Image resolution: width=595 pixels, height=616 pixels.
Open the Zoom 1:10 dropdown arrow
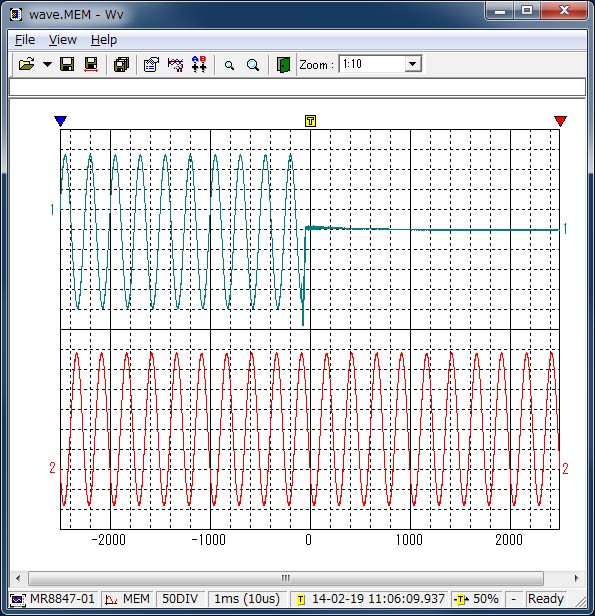[x=412, y=64]
